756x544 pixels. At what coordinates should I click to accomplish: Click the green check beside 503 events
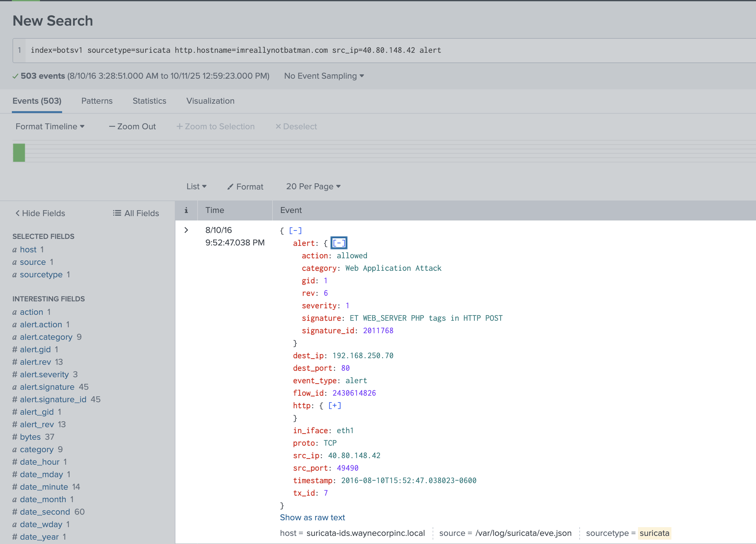[15, 77]
